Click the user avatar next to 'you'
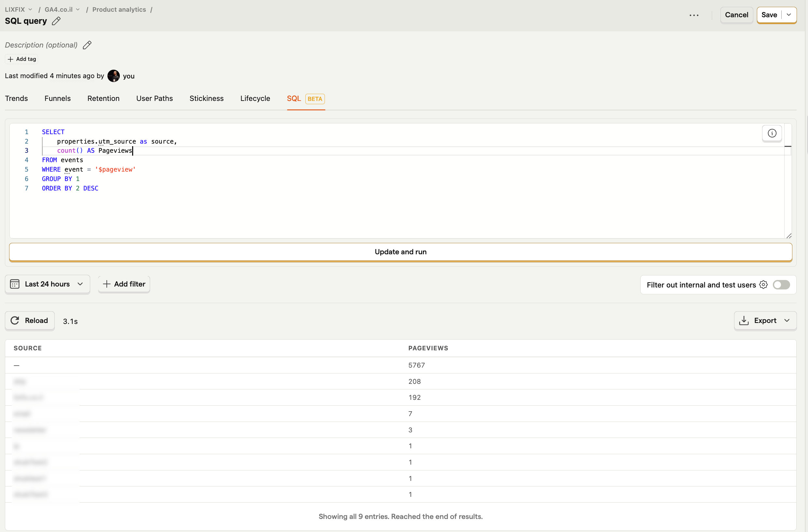The image size is (808, 532). (113, 76)
